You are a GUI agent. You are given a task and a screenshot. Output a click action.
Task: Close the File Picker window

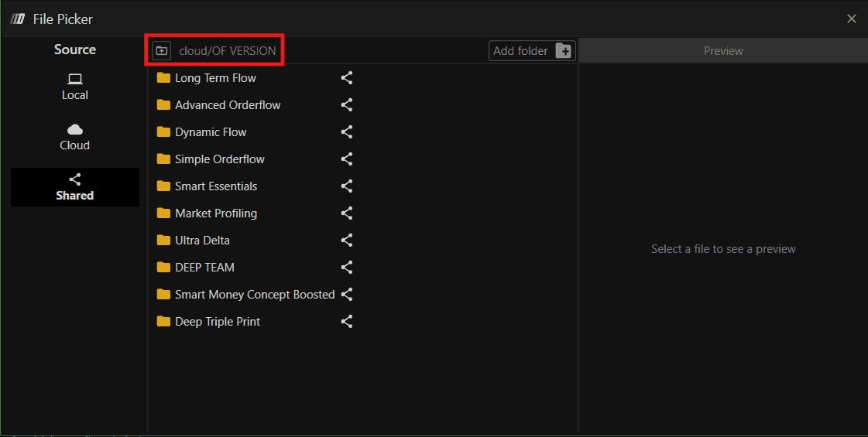[852, 19]
